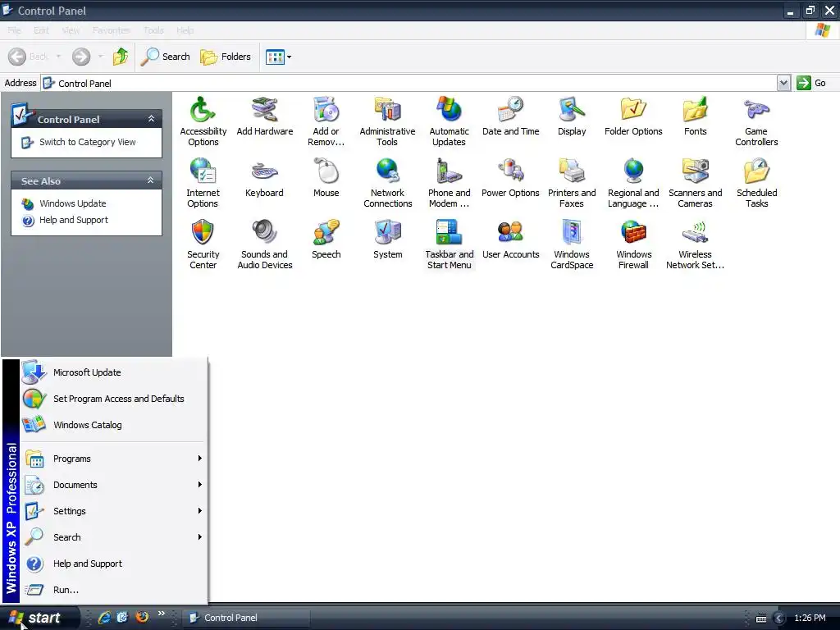Open Help and Support link in See Also

click(73, 220)
